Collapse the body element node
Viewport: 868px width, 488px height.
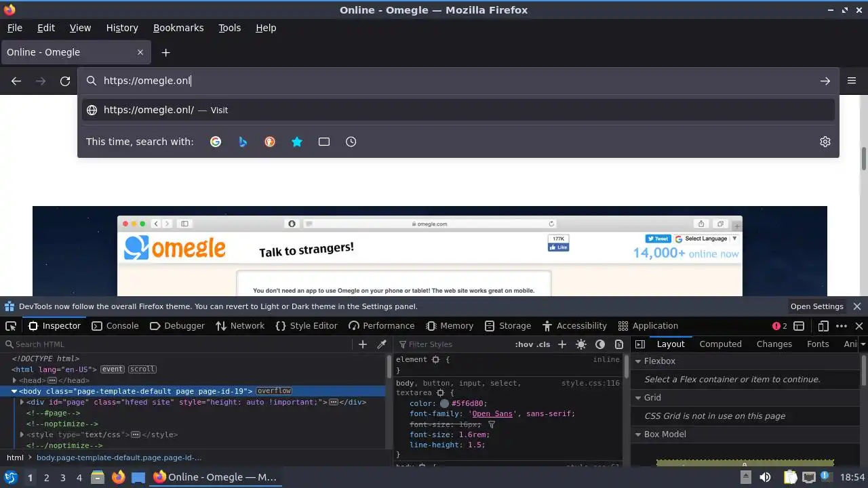click(14, 391)
